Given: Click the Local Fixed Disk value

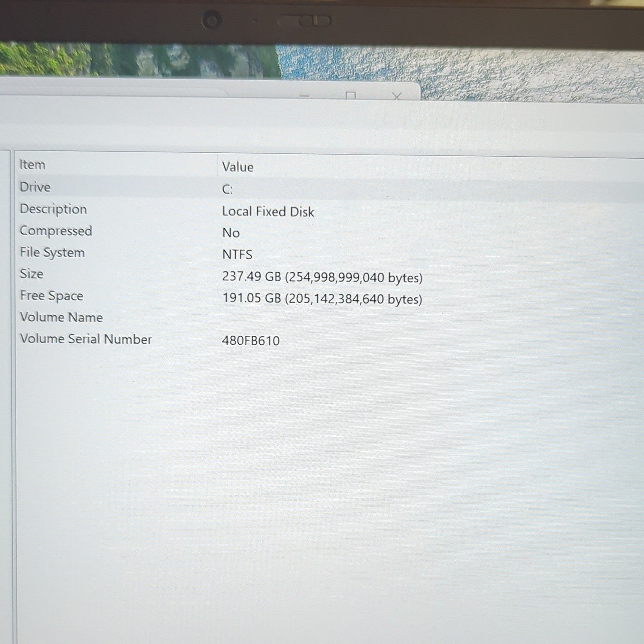Looking at the screenshot, I should pyautogui.click(x=268, y=212).
